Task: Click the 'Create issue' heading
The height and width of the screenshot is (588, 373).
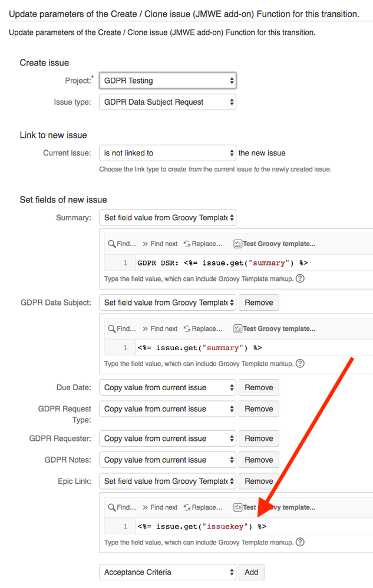Action: click(x=44, y=62)
